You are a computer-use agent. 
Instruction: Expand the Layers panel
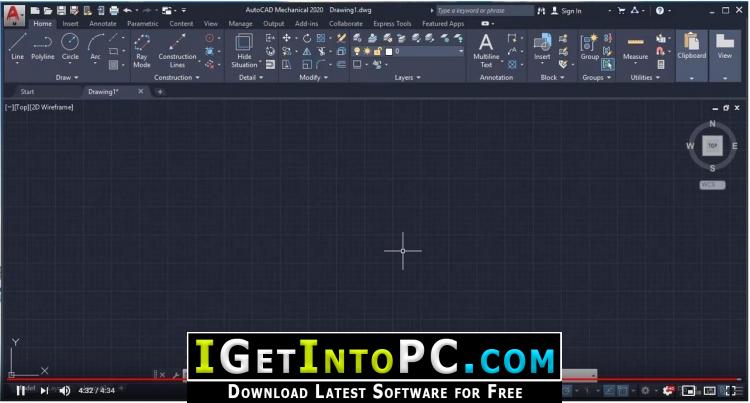click(408, 77)
